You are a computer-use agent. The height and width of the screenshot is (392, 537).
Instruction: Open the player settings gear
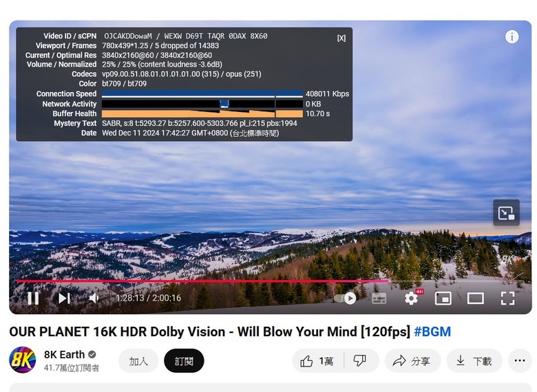pyautogui.click(x=411, y=298)
